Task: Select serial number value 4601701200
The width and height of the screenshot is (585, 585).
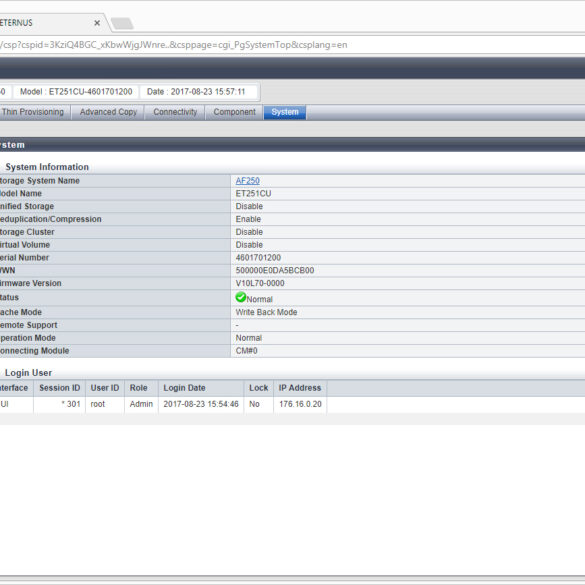Action: [x=258, y=258]
